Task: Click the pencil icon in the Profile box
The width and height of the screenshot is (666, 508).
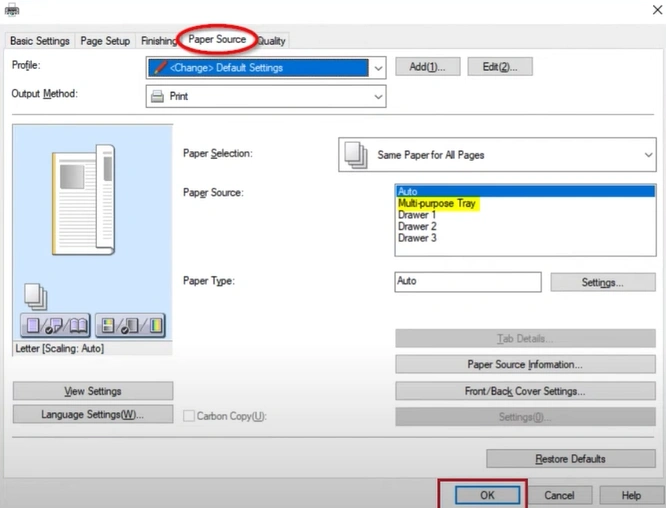Action: click(x=160, y=68)
